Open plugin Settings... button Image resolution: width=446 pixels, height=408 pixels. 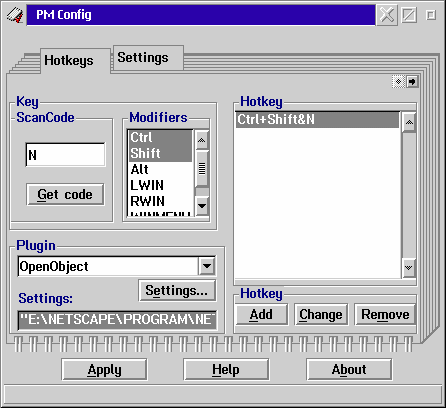coord(177,291)
